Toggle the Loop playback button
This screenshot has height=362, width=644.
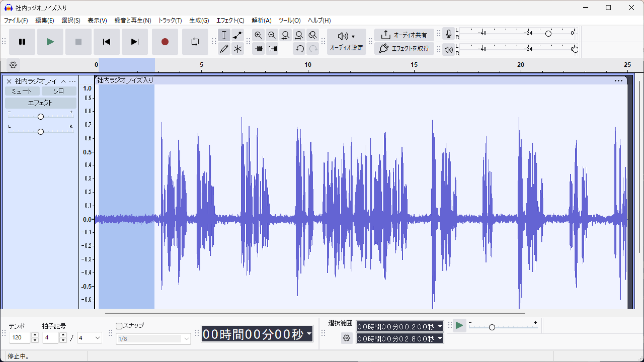(x=195, y=42)
